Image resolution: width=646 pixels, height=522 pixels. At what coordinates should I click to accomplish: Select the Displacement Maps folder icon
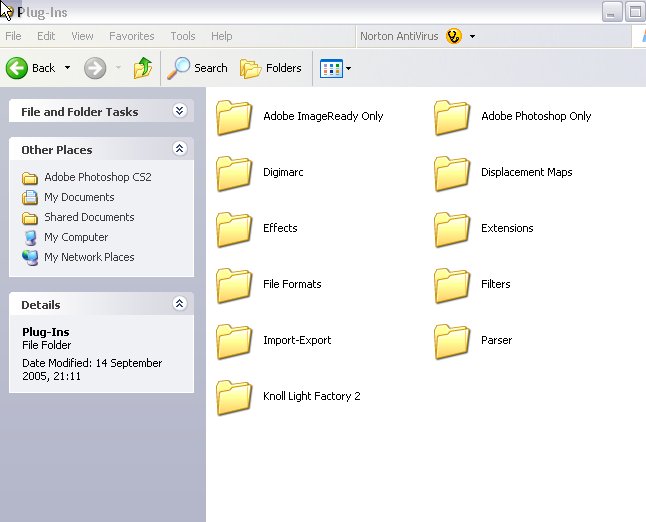tap(452, 173)
